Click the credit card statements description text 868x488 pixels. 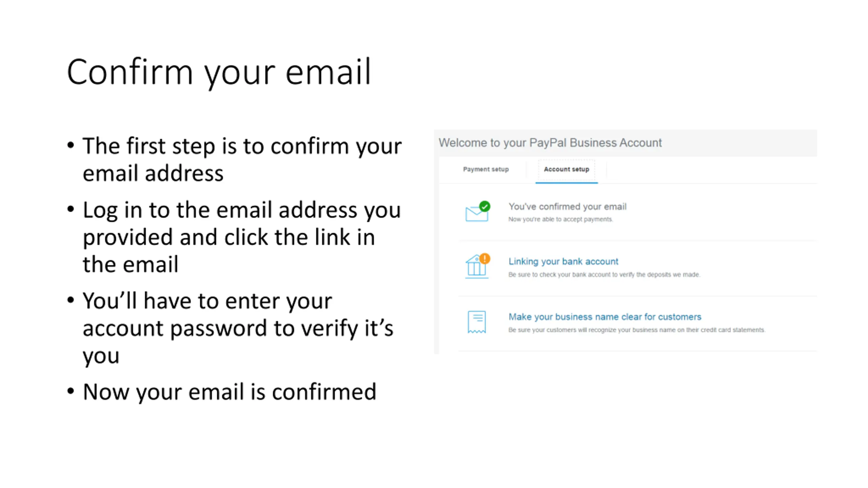(x=637, y=330)
